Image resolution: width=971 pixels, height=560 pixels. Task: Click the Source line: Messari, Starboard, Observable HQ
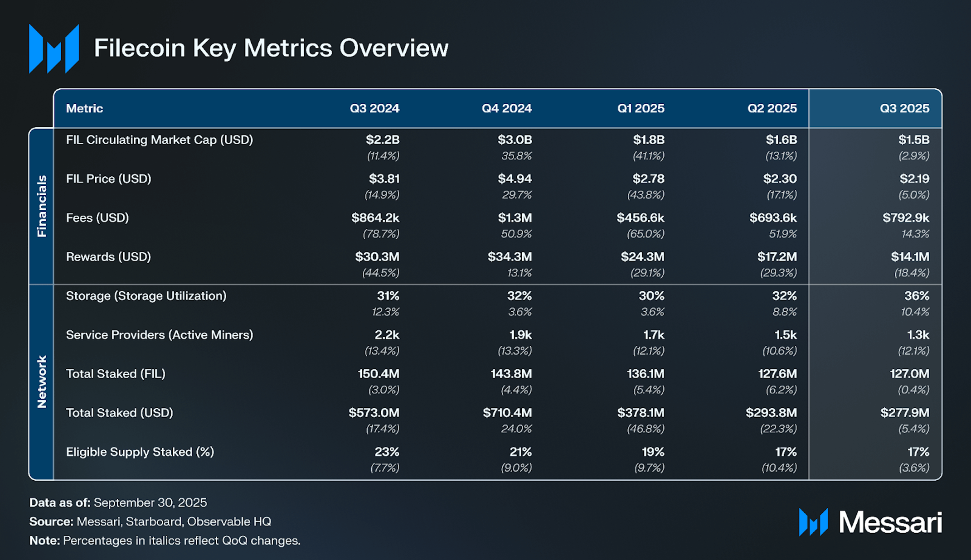(150, 521)
